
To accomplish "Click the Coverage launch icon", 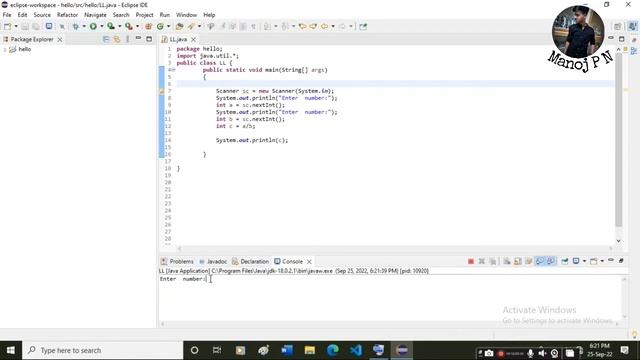I will tap(111, 27).
